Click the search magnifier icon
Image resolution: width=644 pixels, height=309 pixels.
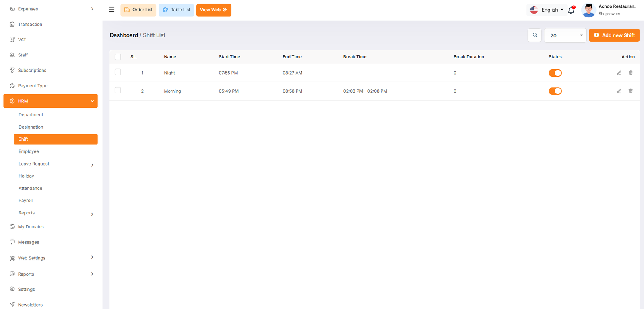(x=535, y=35)
